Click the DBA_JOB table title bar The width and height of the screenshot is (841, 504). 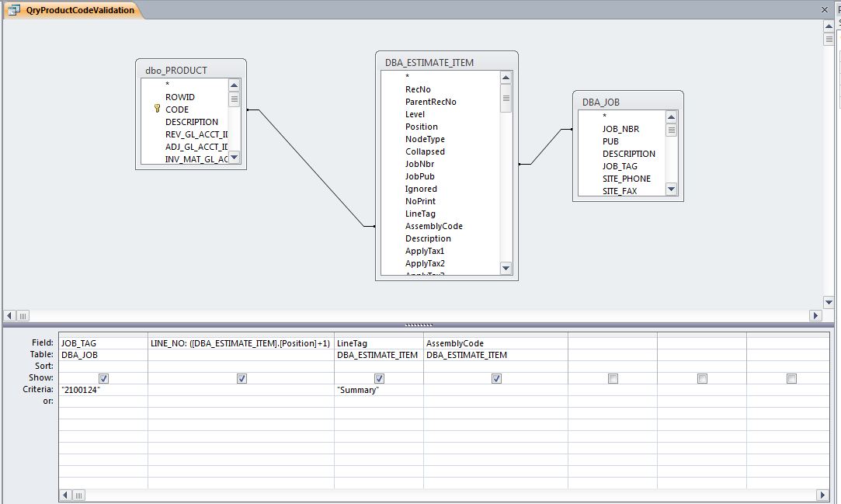(628, 102)
